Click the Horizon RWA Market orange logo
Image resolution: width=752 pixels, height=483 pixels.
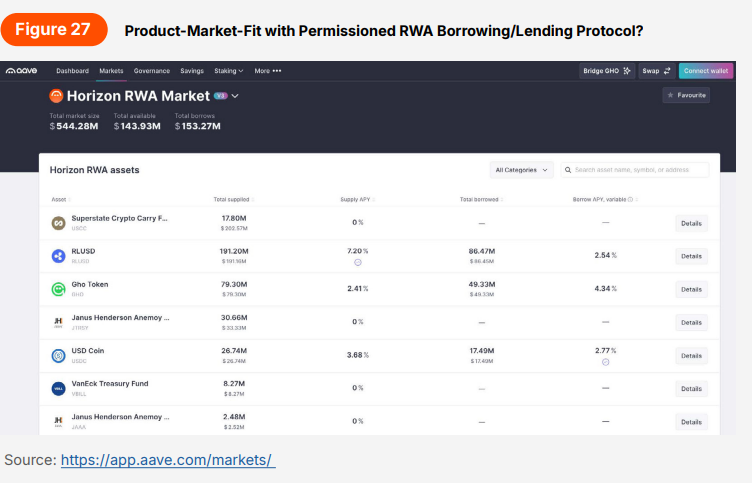[57, 96]
